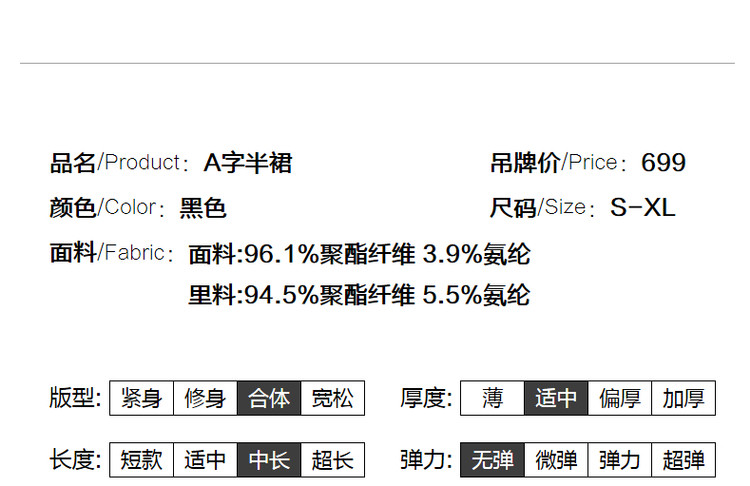750x486 pixels.
Task: Select the 超长 length option
Action: pyautogui.click(x=332, y=460)
